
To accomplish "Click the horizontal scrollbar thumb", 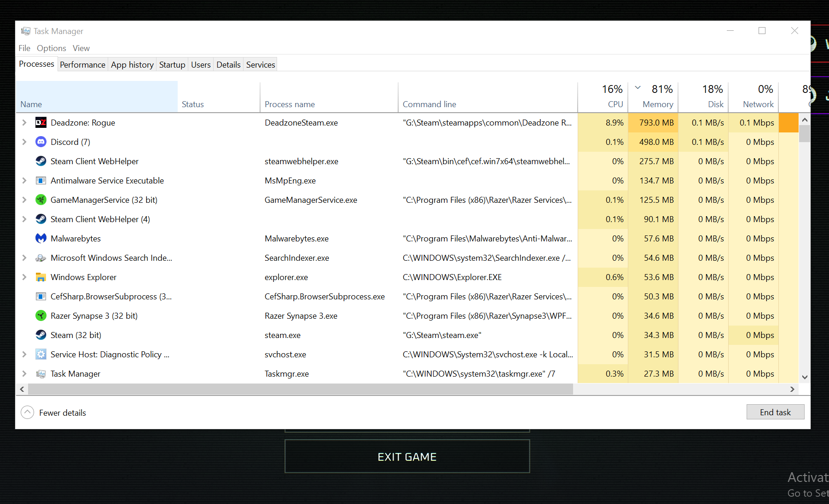I will [301, 389].
